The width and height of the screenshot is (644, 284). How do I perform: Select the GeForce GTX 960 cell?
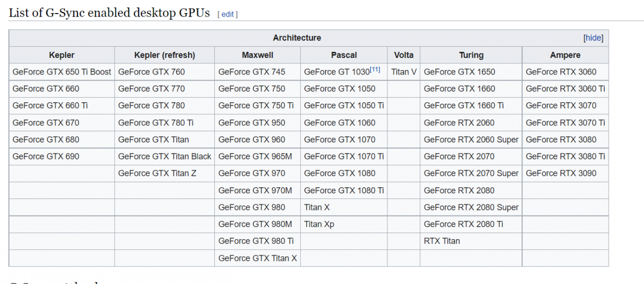[x=258, y=139]
